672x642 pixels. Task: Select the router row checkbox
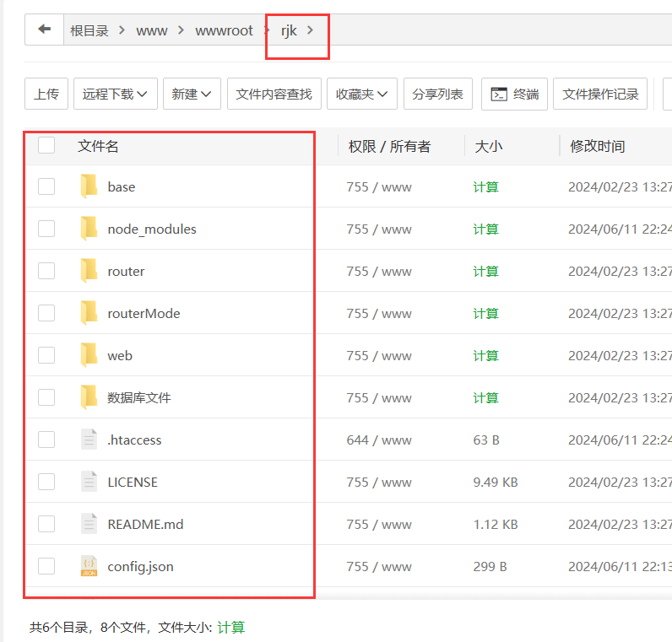pyautogui.click(x=46, y=271)
